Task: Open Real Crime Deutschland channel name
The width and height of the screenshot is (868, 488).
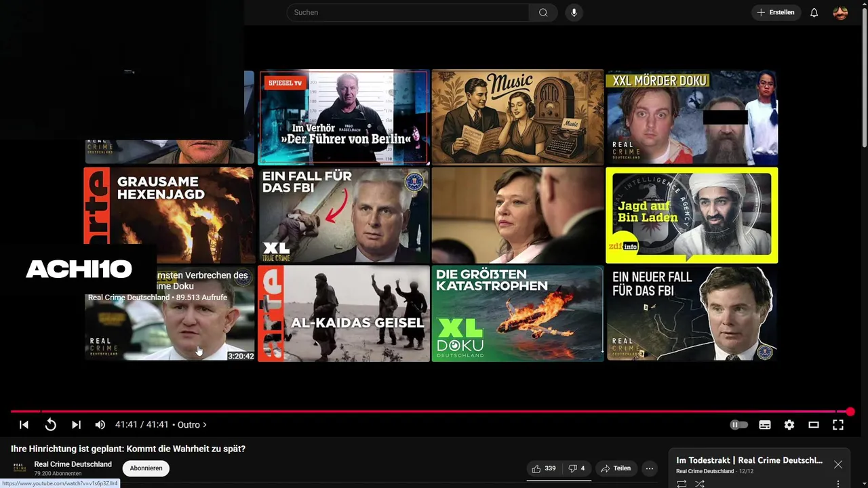Action: (73, 464)
